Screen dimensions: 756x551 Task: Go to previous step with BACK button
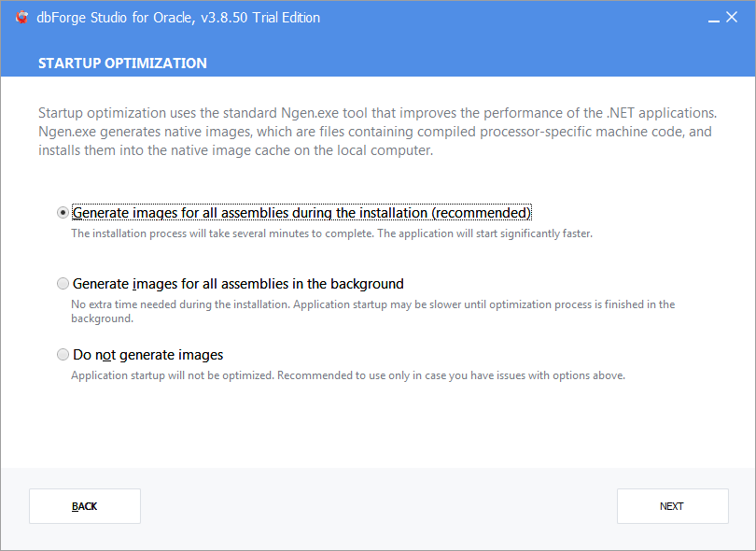[x=85, y=506]
